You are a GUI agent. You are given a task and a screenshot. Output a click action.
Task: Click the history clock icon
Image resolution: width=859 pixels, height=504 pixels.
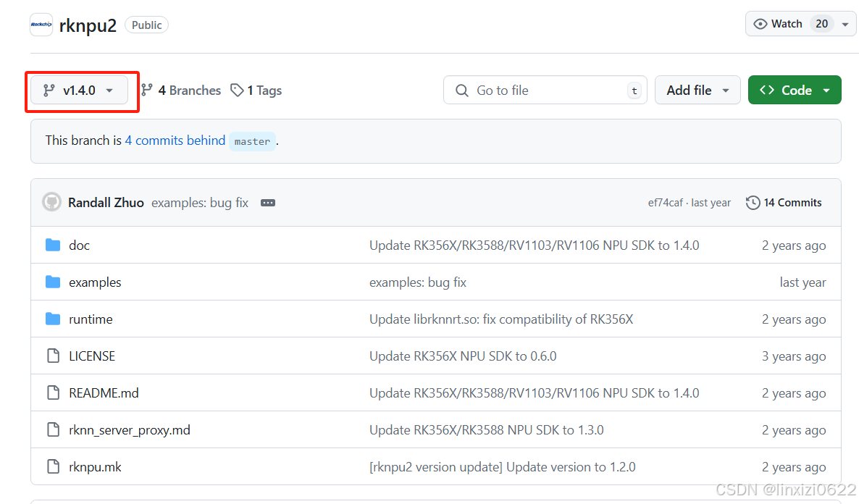753,203
